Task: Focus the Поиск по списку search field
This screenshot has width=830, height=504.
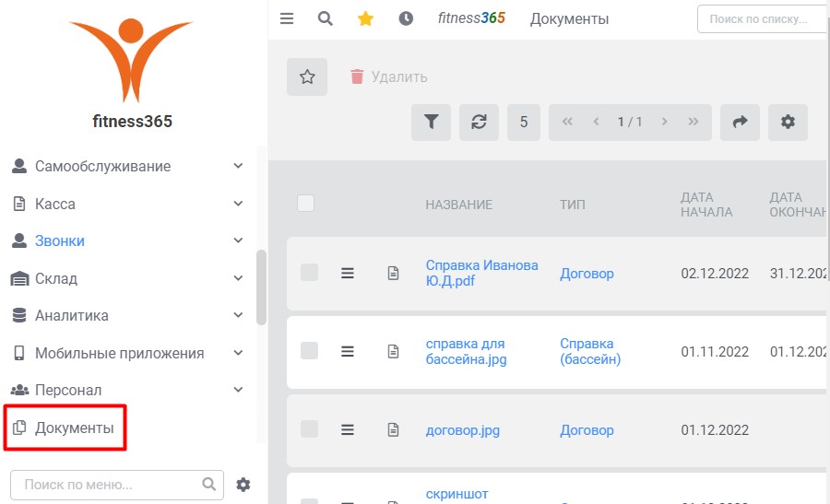Action: pyautogui.click(x=763, y=19)
